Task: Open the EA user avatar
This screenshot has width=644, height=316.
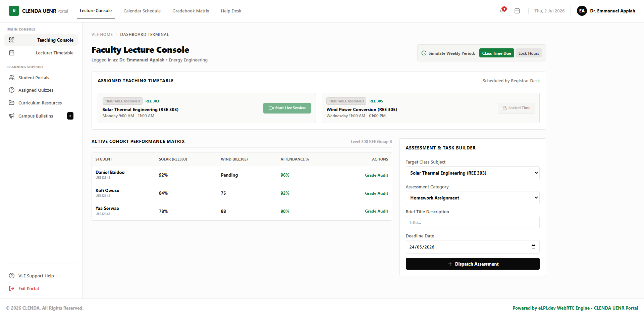Action: click(x=582, y=11)
